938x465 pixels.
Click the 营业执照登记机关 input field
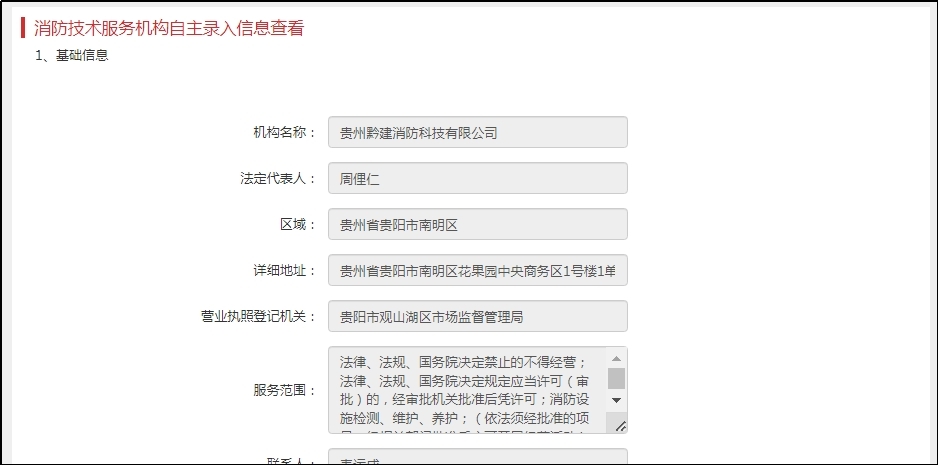pyautogui.click(x=477, y=316)
